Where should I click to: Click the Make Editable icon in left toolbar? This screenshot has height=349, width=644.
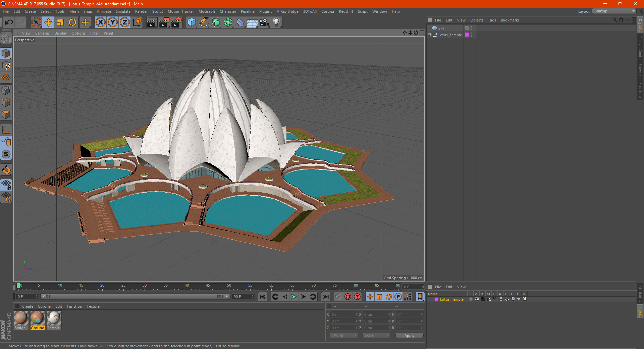point(6,38)
